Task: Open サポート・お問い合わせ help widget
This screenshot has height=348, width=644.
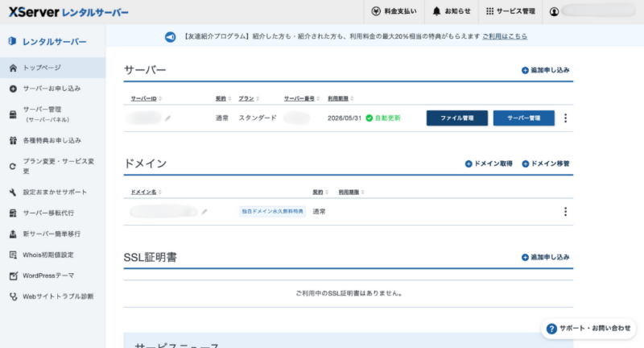Action: point(588,329)
